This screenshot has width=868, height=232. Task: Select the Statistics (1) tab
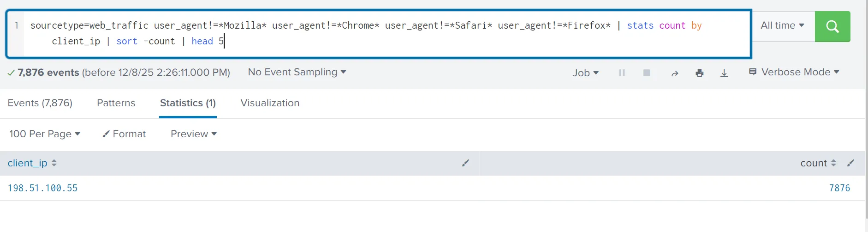188,103
